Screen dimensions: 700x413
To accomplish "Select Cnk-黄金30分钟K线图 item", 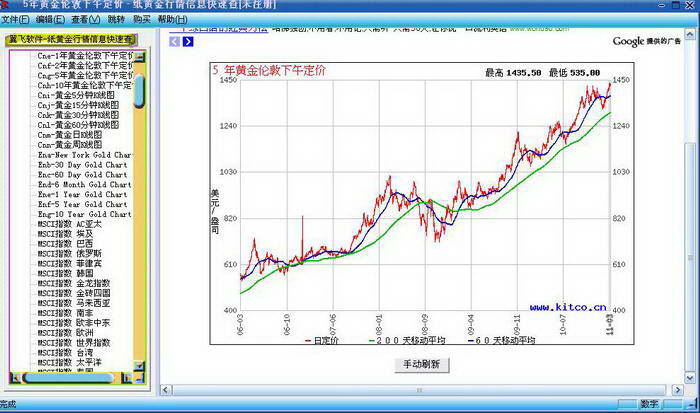I will (x=78, y=115).
